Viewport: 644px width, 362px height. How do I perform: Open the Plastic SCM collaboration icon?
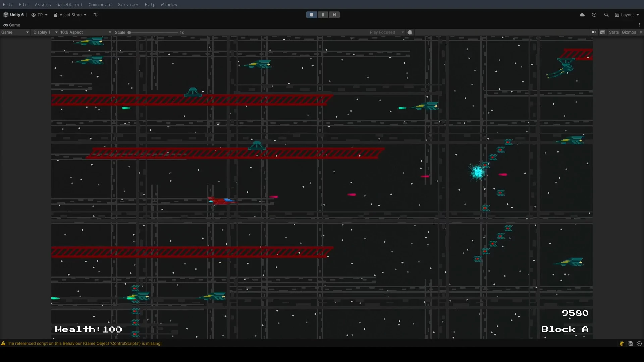click(x=95, y=15)
